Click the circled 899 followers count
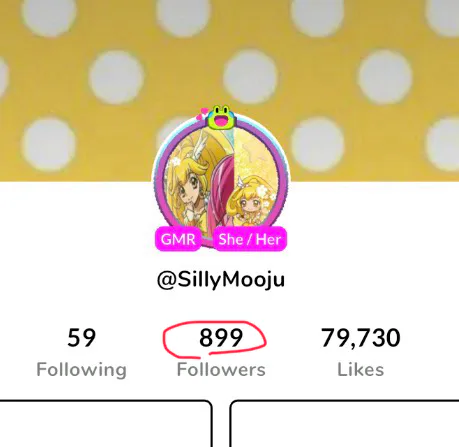 pos(221,338)
